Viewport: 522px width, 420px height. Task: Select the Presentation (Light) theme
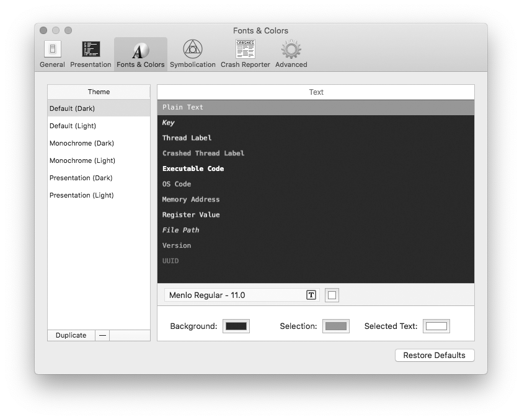[99, 195]
